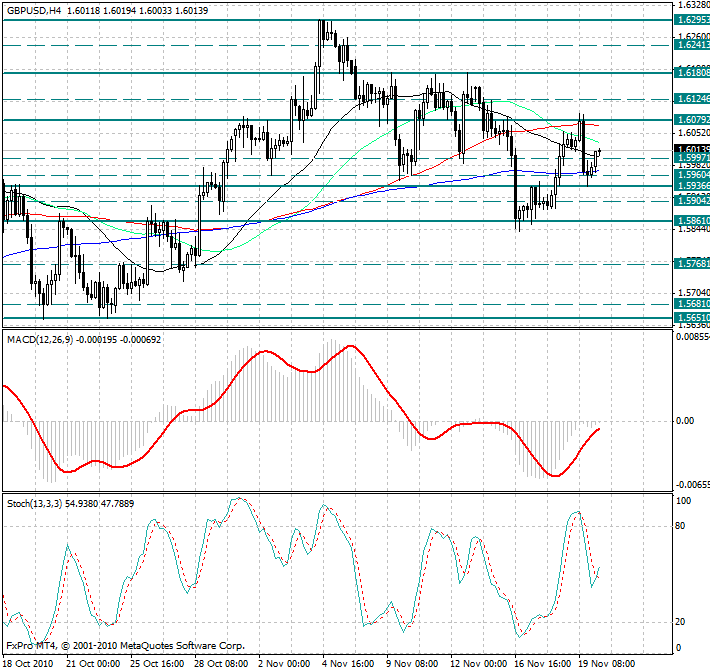Click the 19 Nov 08:00 time axis label
Image resolution: width=710 pixels, height=671 pixels.
(607, 664)
